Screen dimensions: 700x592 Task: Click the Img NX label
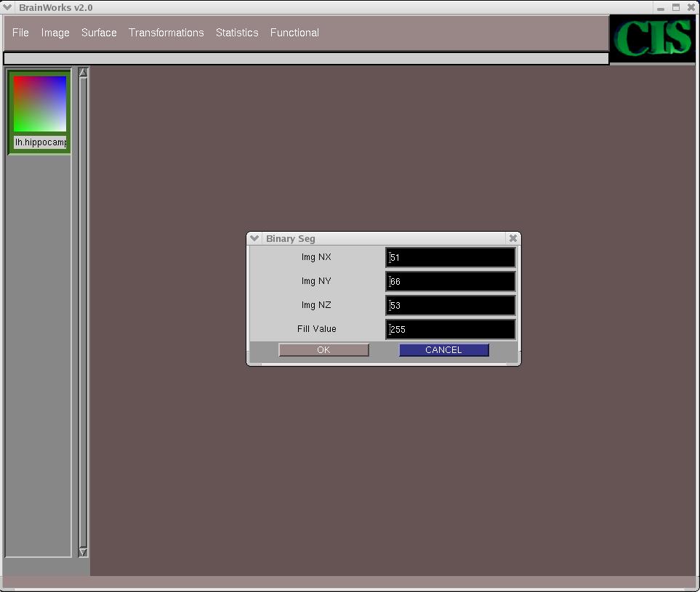pyautogui.click(x=316, y=257)
